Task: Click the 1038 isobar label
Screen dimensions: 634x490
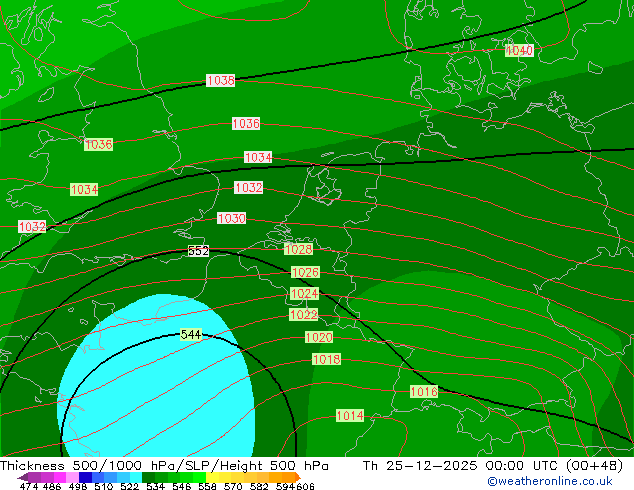Action: (220, 80)
